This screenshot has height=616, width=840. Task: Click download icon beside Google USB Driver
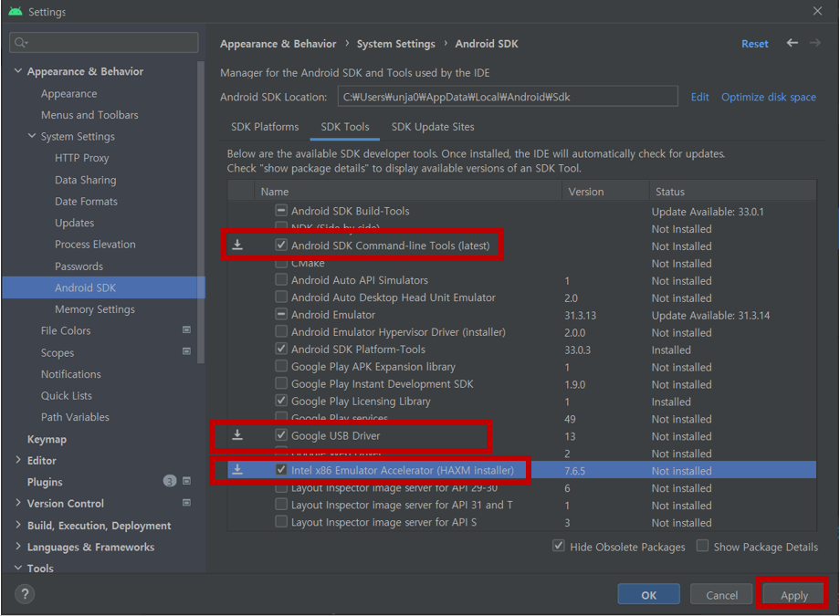click(237, 435)
